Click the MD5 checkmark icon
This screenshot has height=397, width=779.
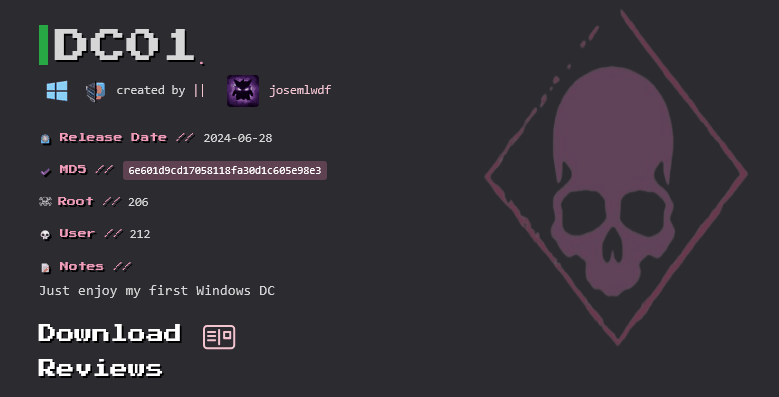click(x=45, y=171)
